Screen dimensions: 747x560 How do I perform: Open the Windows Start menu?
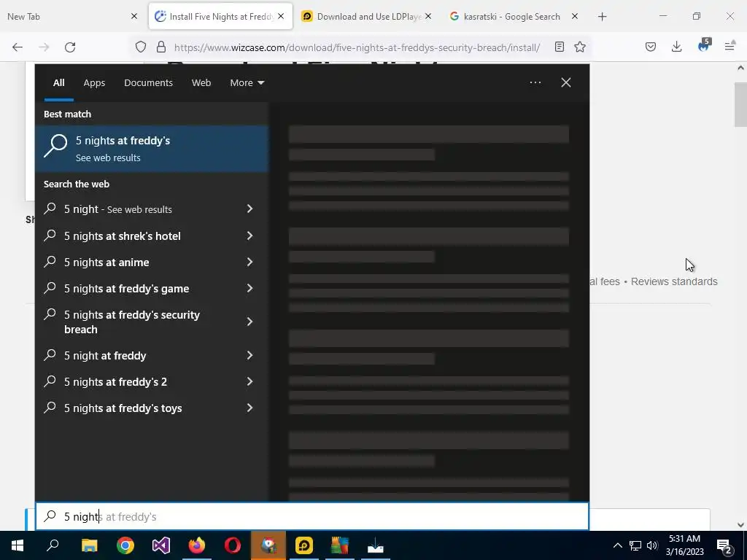coord(18,545)
